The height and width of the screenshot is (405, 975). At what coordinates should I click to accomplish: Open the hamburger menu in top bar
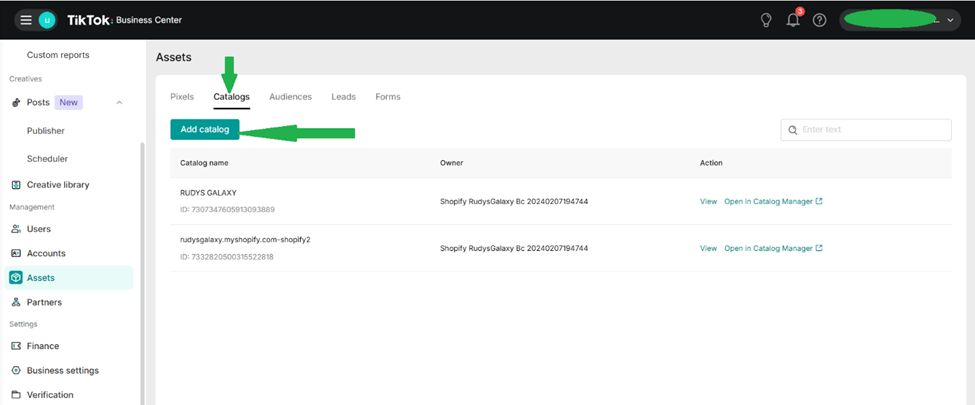click(x=26, y=20)
